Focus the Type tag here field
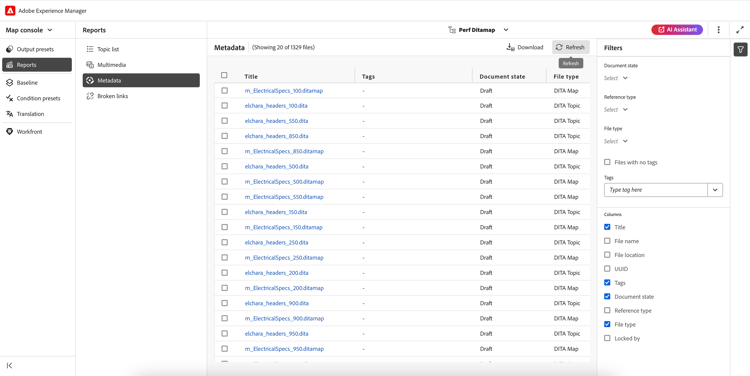The width and height of the screenshot is (750, 376). point(656,190)
